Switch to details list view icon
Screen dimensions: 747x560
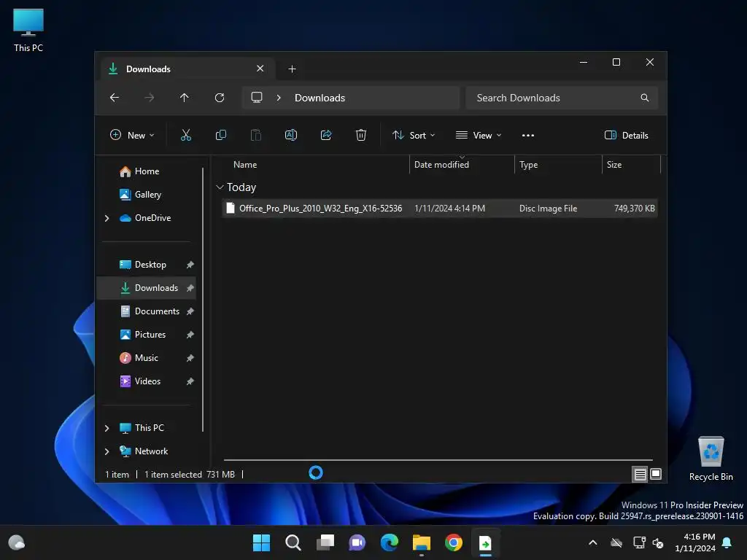640,474
